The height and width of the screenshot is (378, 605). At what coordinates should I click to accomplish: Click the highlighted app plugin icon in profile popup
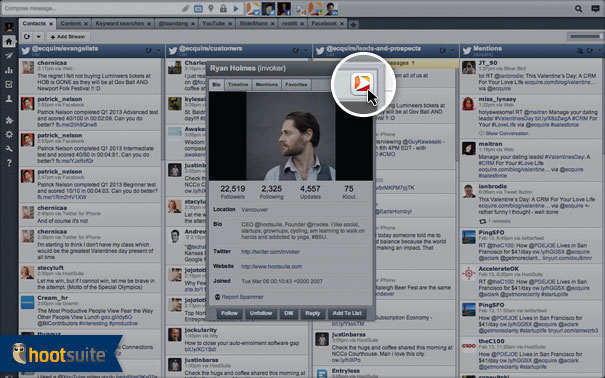tap(362, 83)
